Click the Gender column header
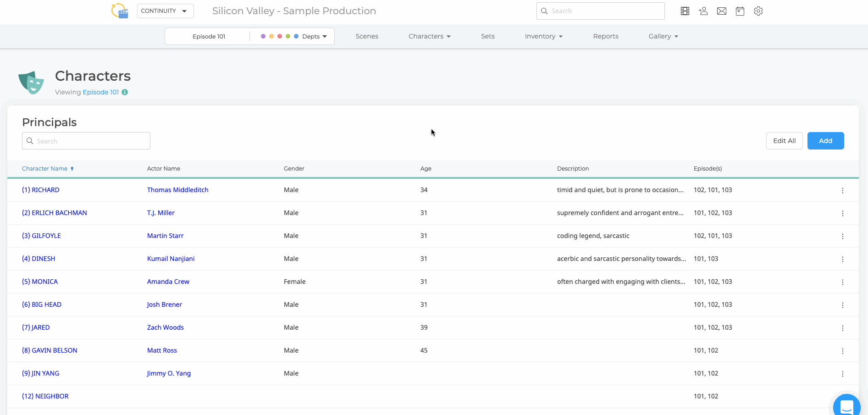This screenshot has height=415, width=868. tap(294, 169)
